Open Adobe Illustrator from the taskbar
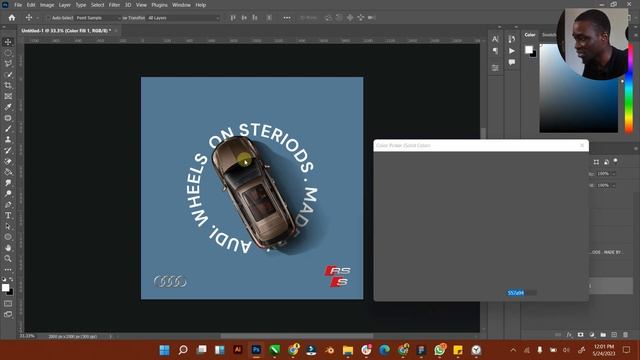This screenshot has height=360, width=640. (238, 350)
